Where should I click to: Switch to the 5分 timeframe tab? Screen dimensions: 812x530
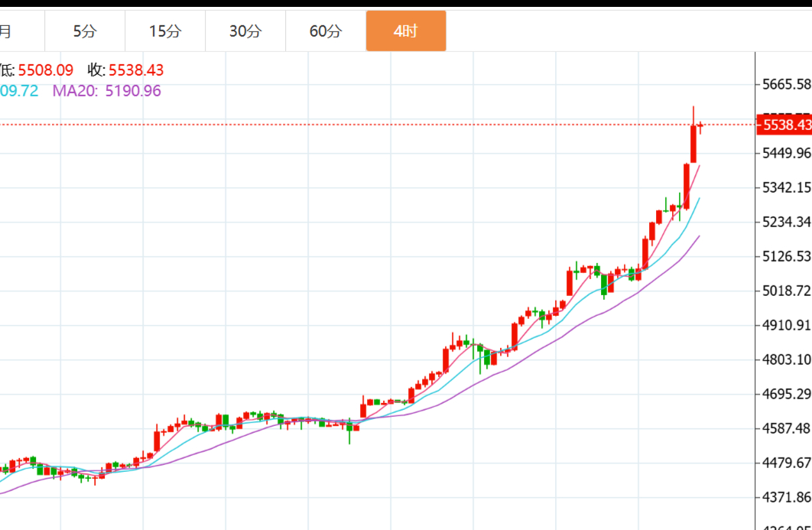[85, 31]
